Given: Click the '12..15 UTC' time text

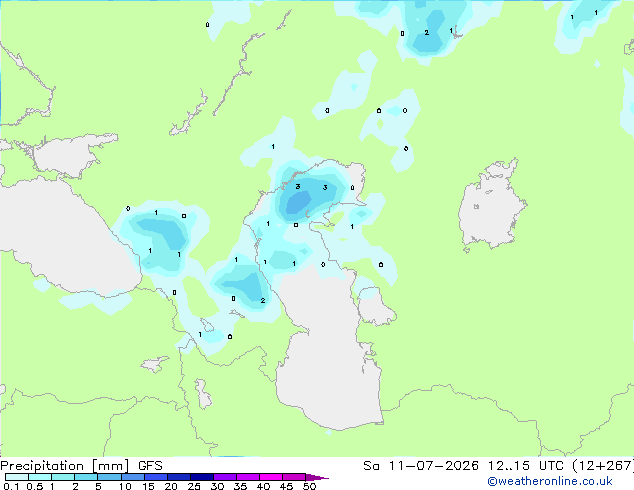Looking at the screenshot, I should click(525, 466).
